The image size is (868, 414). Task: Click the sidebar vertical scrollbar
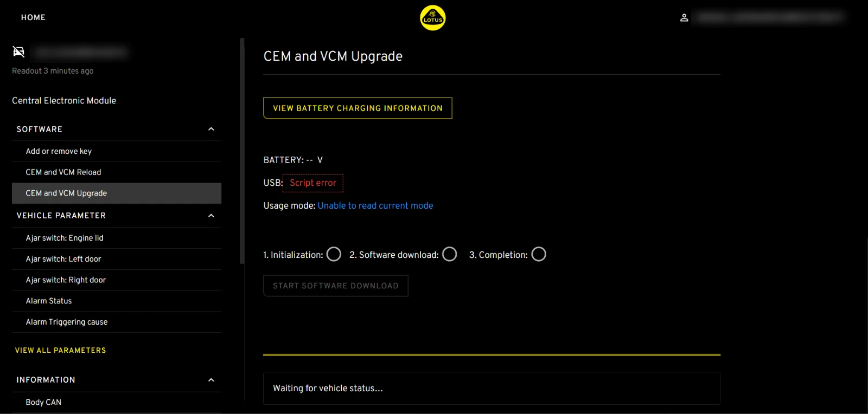point(242,151)
